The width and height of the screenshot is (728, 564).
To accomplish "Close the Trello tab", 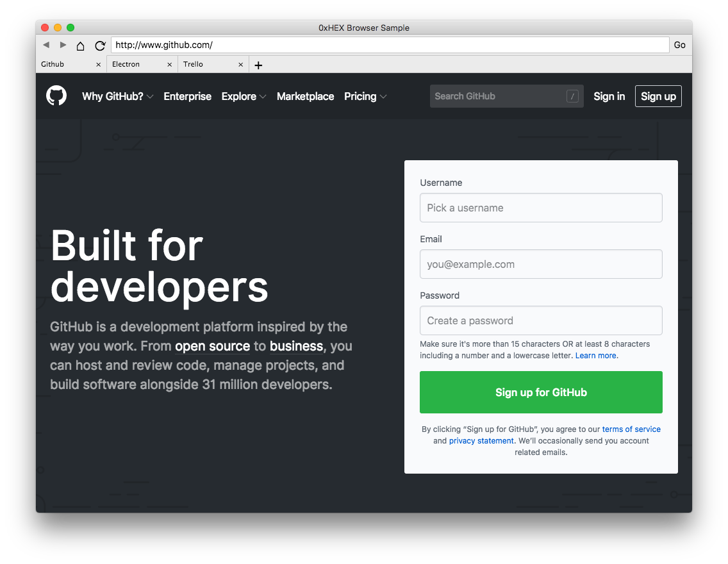I will pyautogui.click(x=240, y=65).
